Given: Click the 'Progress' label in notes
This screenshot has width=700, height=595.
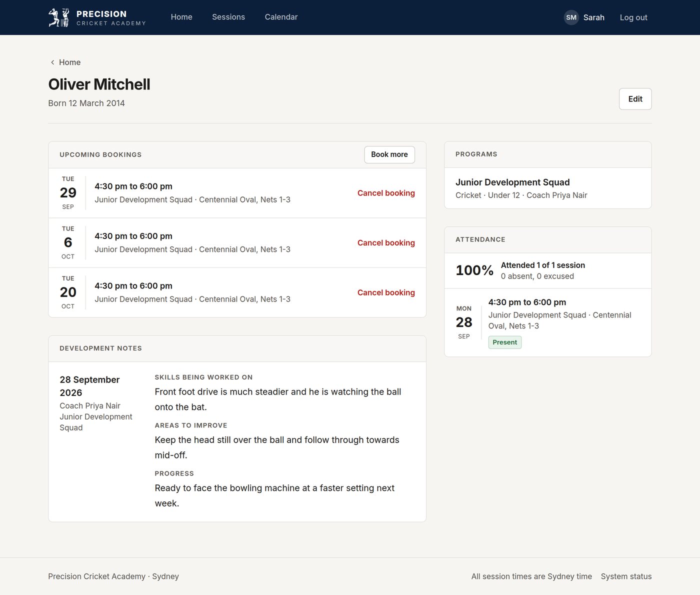Looking at the screenshot, I should pyautogui.click(x=174, y=473).
